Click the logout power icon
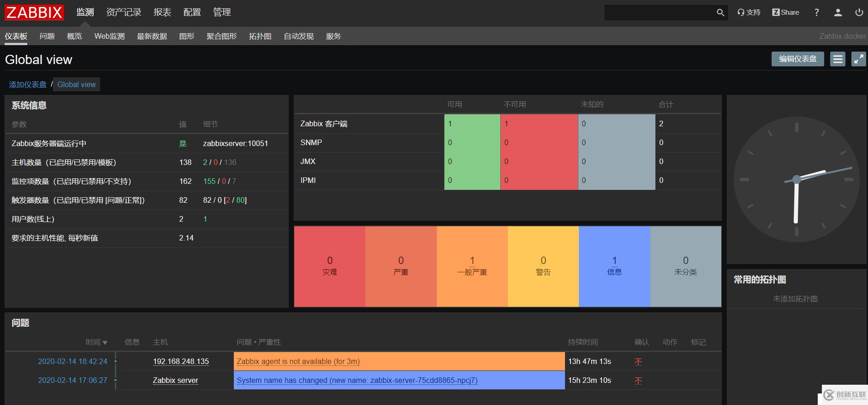Viewport: 868px width, 405px height. 859,12
